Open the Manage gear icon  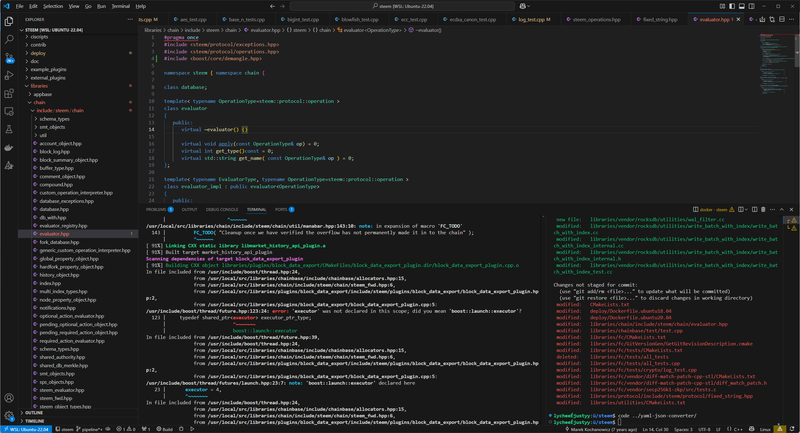coord(9,416)
